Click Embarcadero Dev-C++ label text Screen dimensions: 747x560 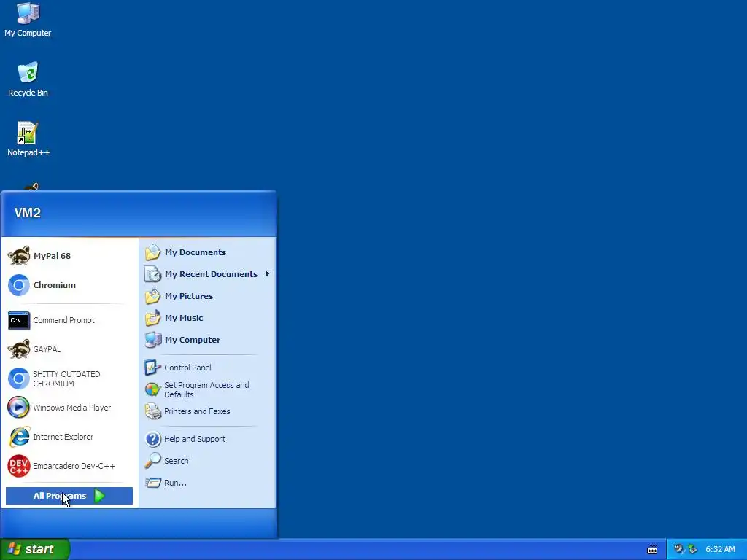coord(74,466)
